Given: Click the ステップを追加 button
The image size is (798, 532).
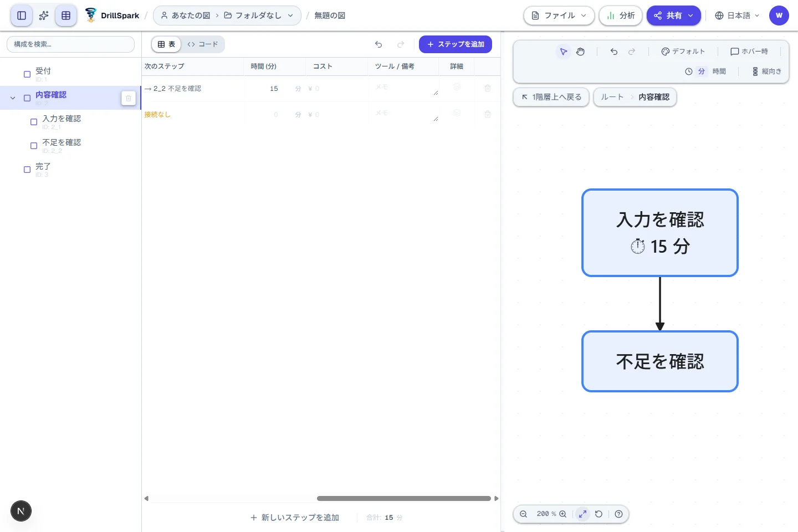Looking at the screenshot, I should pos(456,44).
